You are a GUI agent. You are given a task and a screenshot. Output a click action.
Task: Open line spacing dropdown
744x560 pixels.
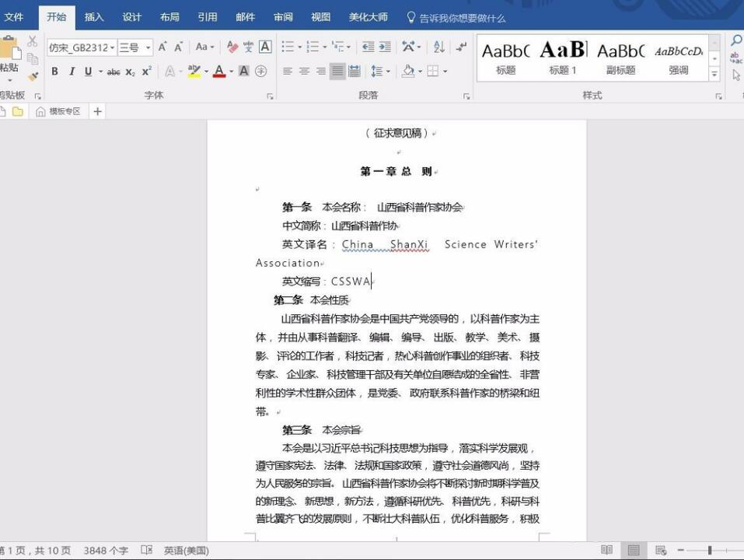[380, 72]
